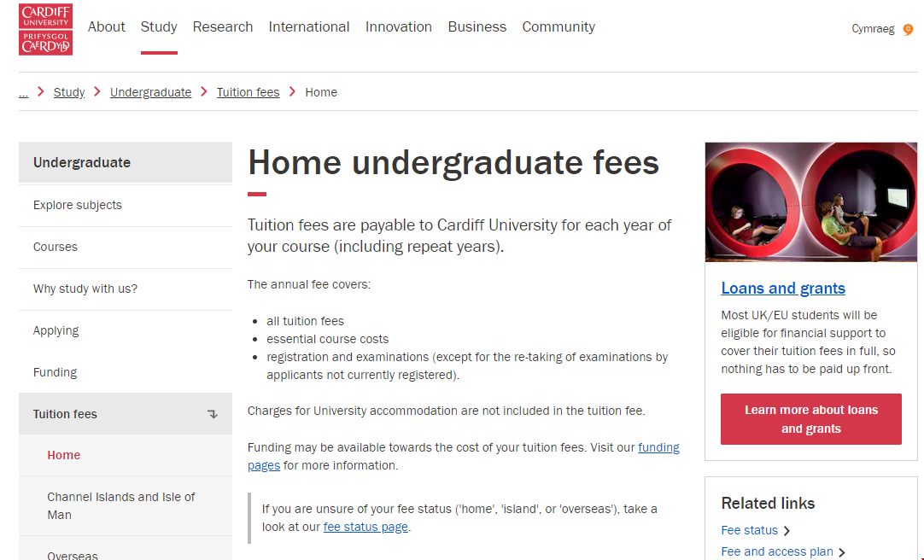924x560 pixels.
Task: Open the Community navigation item
Action: tap(558, 26)
